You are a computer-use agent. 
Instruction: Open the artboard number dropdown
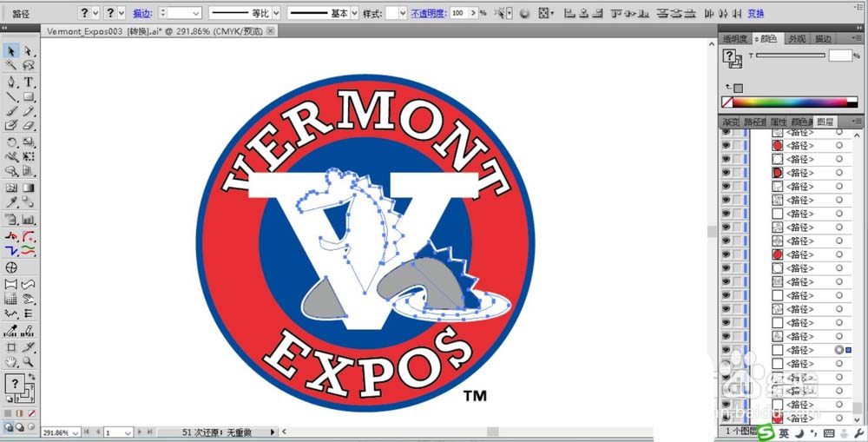click(128, 432)
